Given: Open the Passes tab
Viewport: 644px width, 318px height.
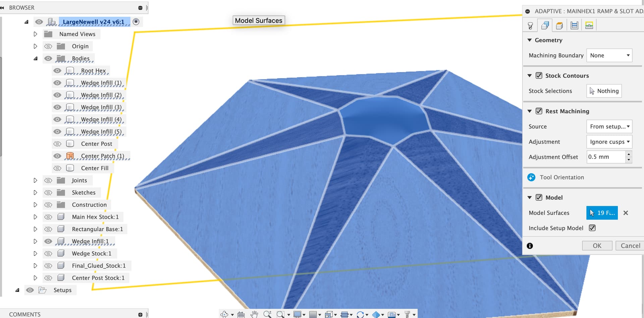Looking at the screenshot, I should pyautogui.click(x=574, y=26).
